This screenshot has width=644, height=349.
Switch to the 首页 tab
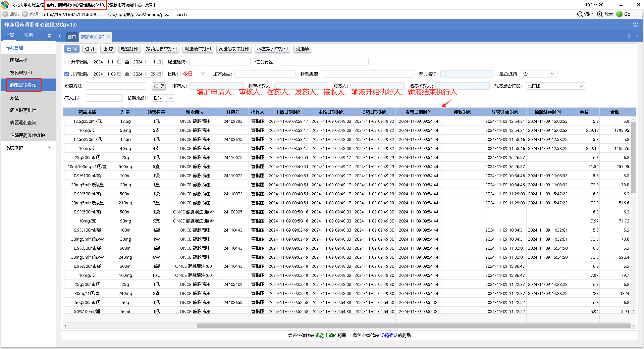pos(72,37)
